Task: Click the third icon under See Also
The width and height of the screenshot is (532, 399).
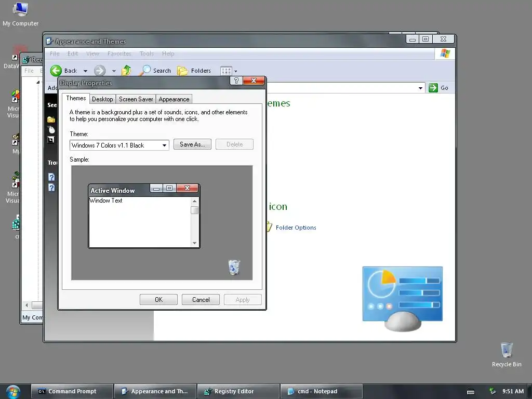Action: point(51,139)
